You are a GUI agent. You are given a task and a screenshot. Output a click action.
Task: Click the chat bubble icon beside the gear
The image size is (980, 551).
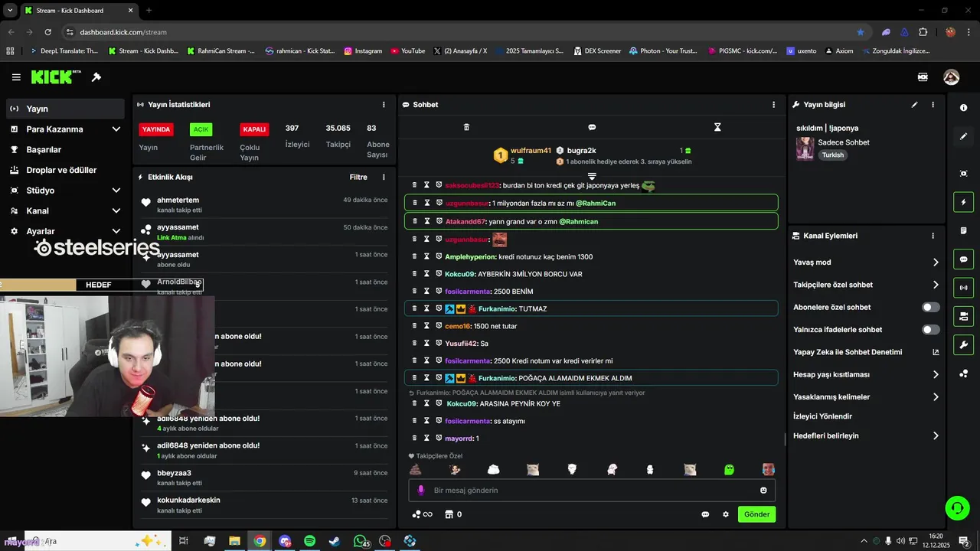(x=705, y=514)
